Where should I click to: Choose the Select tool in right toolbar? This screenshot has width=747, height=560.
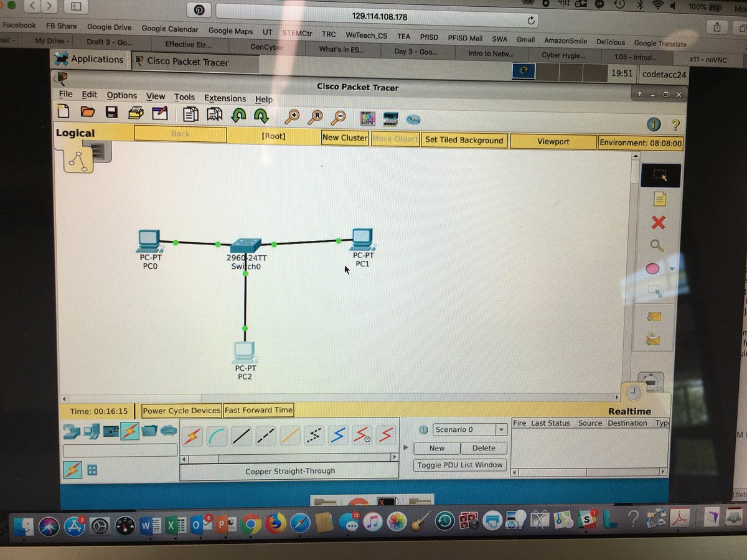[660, 177]
